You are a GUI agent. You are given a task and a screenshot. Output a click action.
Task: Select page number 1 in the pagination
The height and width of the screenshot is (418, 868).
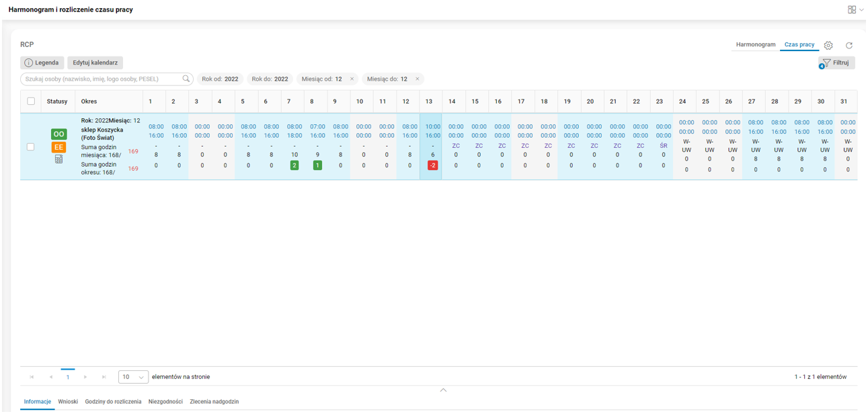tap(68, 377)
